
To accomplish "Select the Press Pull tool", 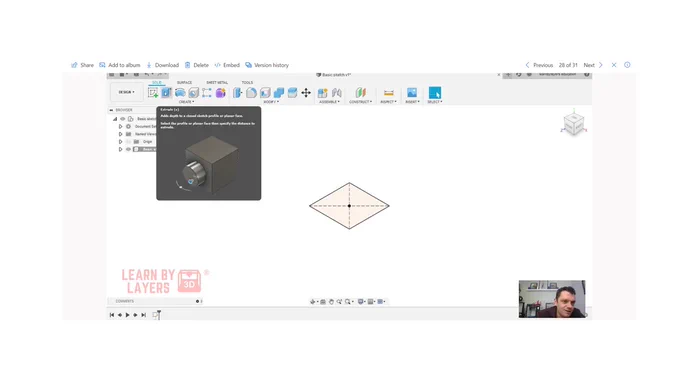I will [238, 92].
